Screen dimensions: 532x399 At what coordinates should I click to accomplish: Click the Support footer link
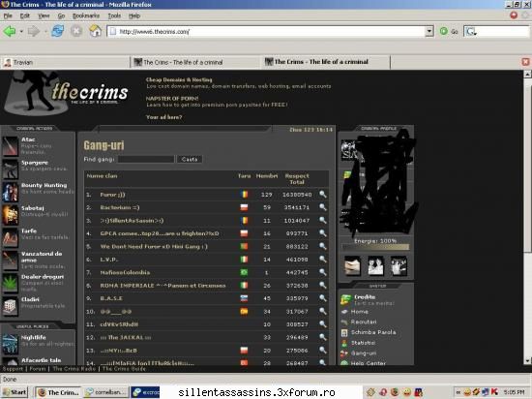pyautogui.click(x=13, y=369)
